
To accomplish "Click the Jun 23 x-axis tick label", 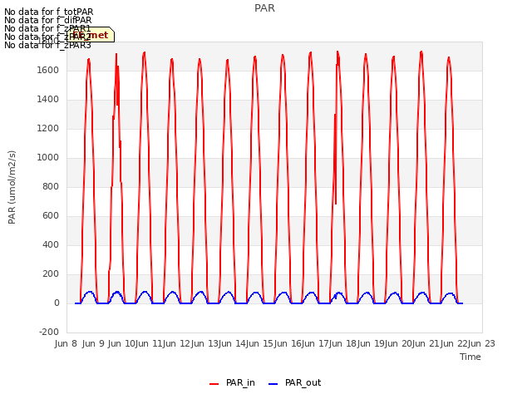I will (x=481, y=343).
